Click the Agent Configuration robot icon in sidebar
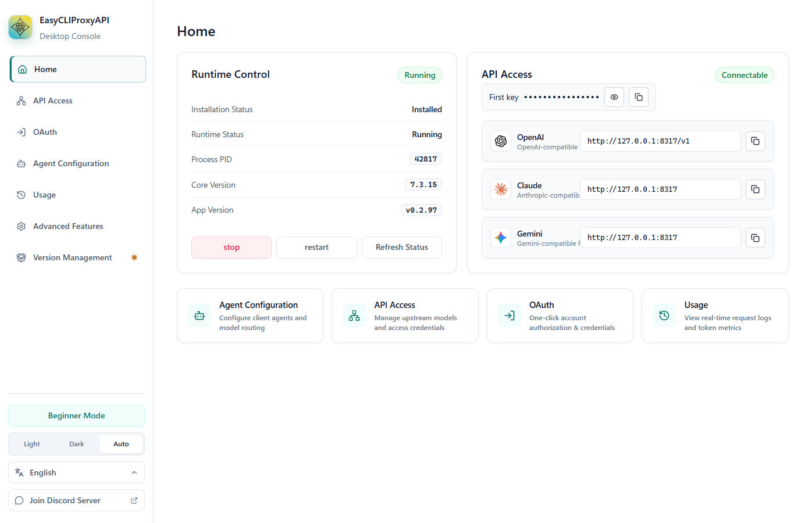812x523 pixels. pyautogui.click(x=22, y=163)
